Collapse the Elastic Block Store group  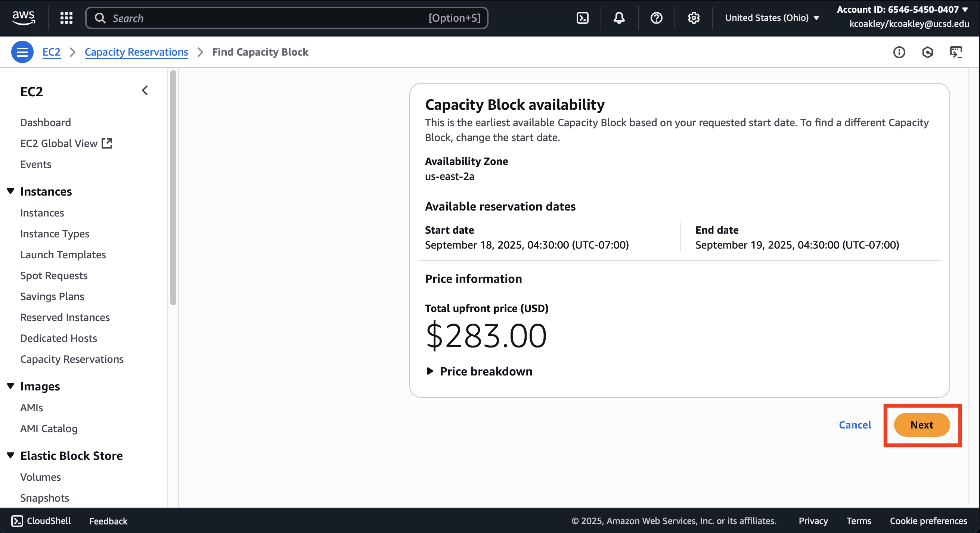click(11, 455)
